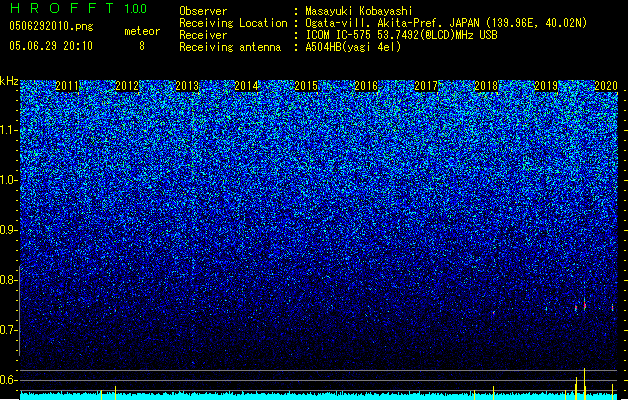This screenshot has width=629, height=400.
Task: Click the HROFFT 1.0.0 program title
Action: click(x=79, y=8)
